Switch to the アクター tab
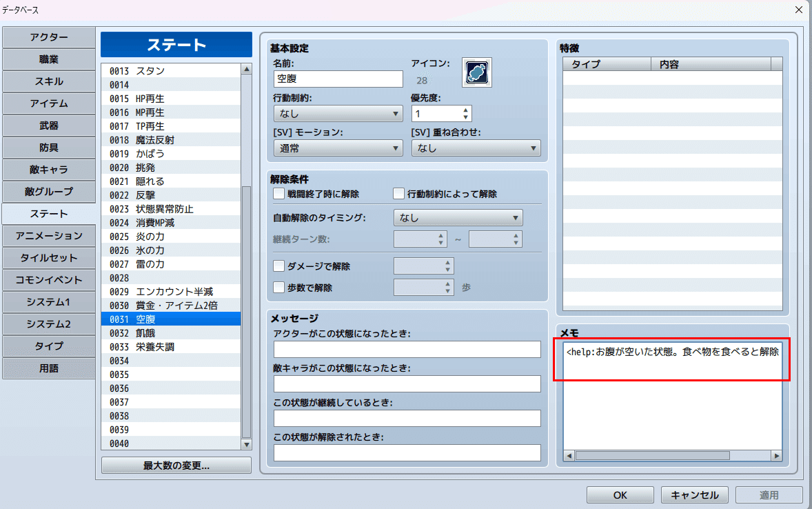This screenshot has height=509, width=812. point(49,37)
